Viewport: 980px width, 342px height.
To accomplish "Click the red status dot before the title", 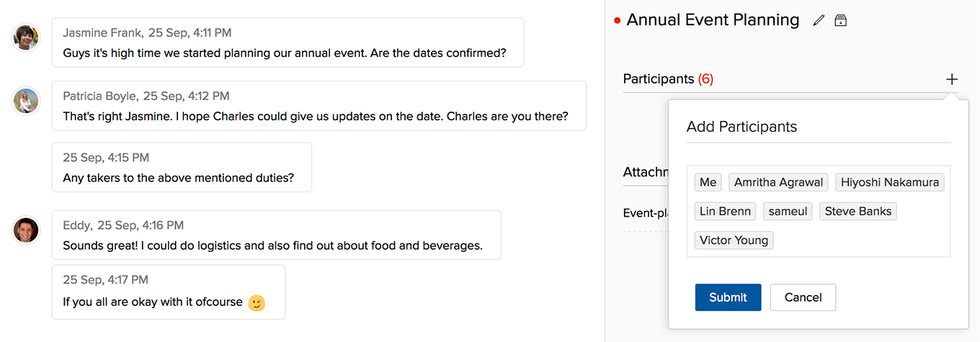I will [617, 21].
